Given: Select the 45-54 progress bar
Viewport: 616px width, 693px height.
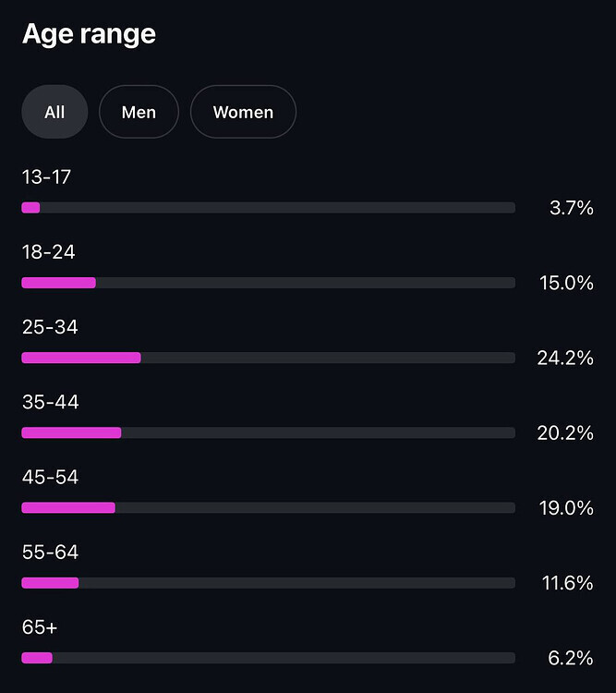Looking at the screenshot, I should pos(268,507).
